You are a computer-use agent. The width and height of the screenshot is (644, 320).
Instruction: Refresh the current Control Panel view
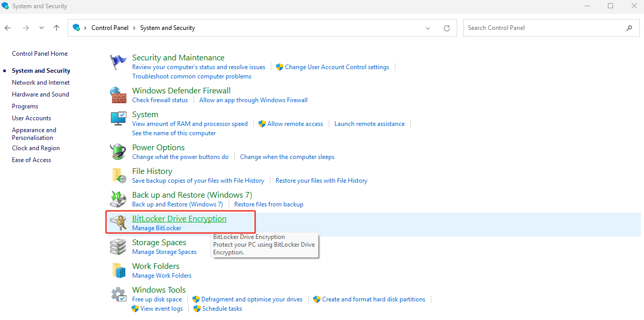point(447,28)
